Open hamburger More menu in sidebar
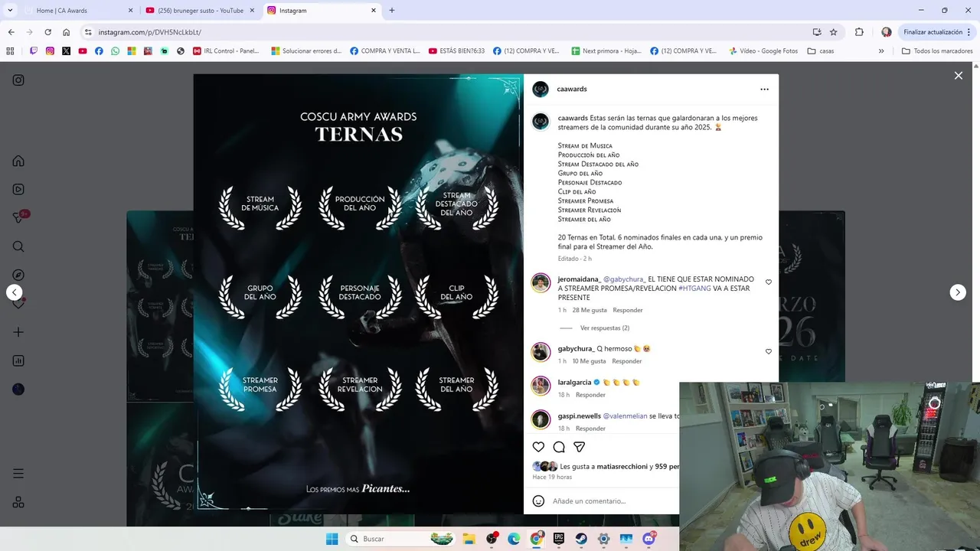The height and width of the screenshot is (551, 980). 18,474
